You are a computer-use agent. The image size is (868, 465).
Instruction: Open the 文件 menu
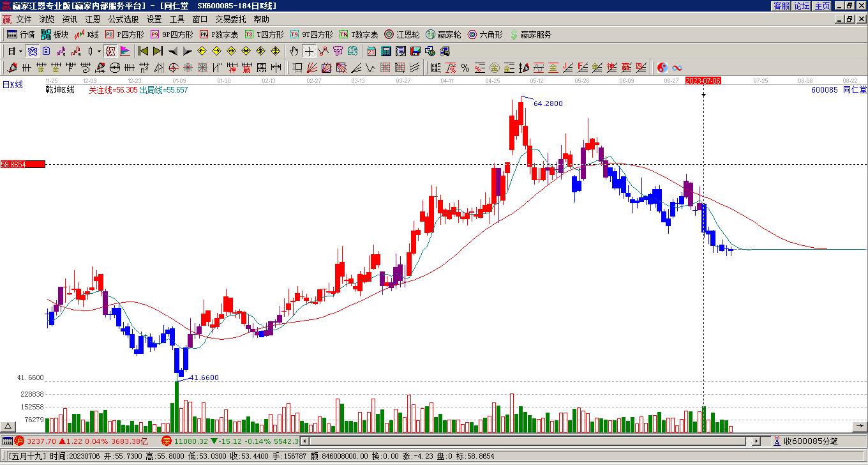24,19
